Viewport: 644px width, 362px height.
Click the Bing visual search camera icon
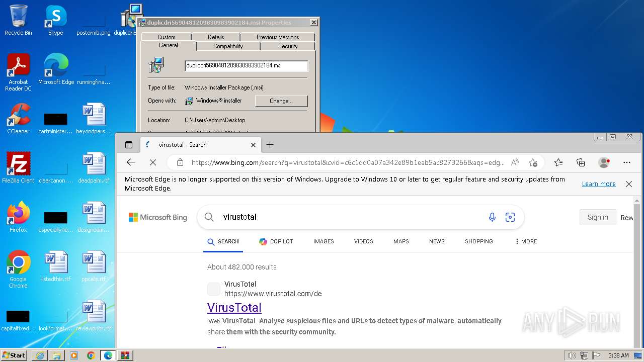tap(510, 217)
